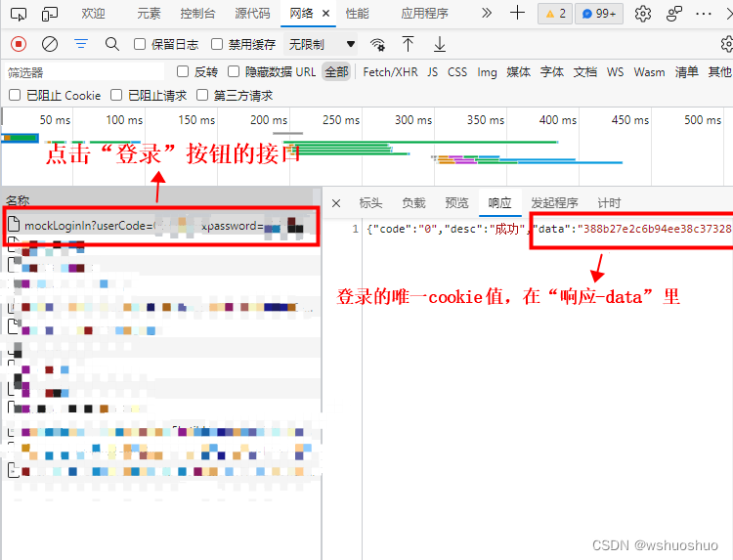
Task: Switch to the 性能 tab
Action: click(357, 14)
